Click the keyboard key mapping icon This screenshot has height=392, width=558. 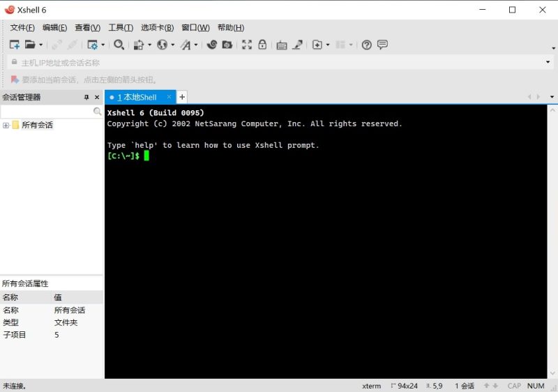(x=282, y=45)
